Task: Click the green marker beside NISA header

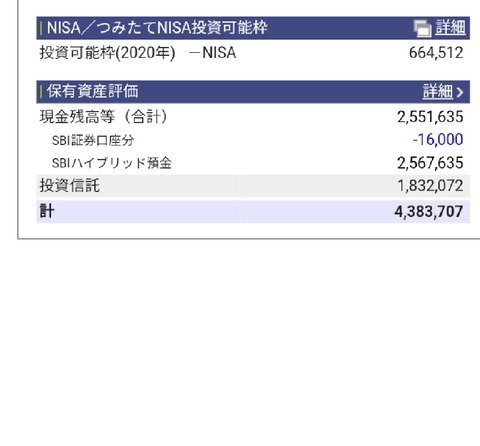Action: 41,28
